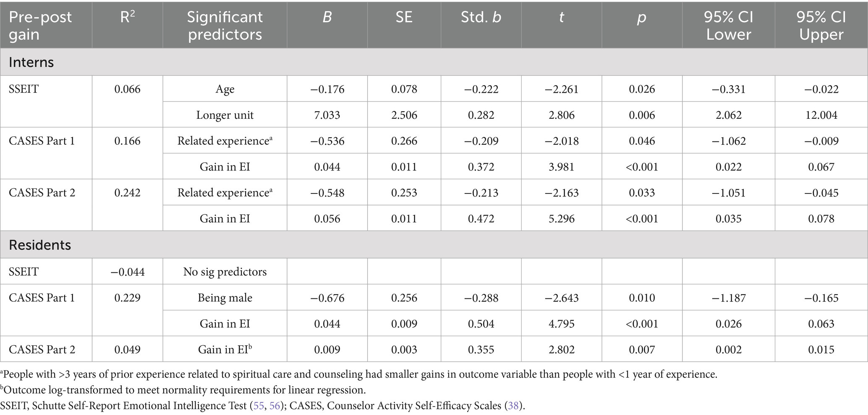
Task: Select the t value 5.296 cell
Action: click(561, 219)
